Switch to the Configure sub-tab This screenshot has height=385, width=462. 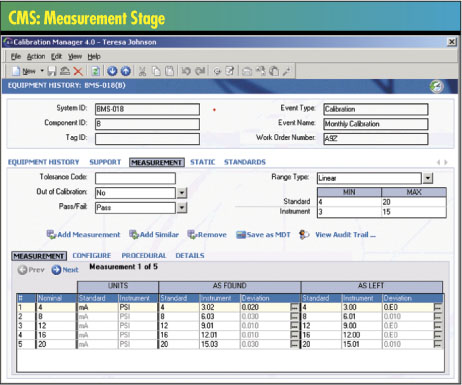(x=92, y=256)
